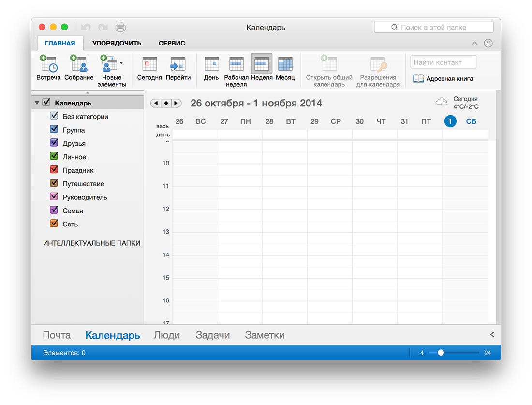Click the Сегодня 4°C/-2°C weather text

[x=466, y=103]
